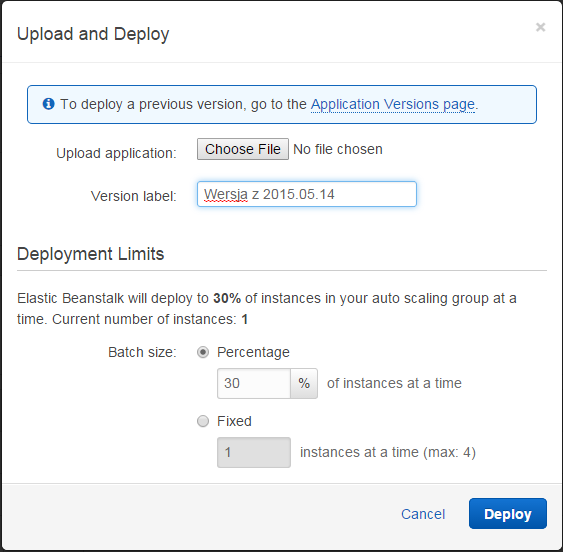Screen dimensions: 563x552
Task: Cancel the deployment dialog
Action: coord(423,514)
